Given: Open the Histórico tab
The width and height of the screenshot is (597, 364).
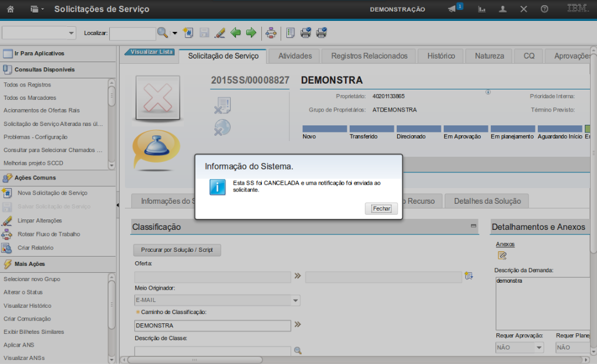Looking at the screenshot, I should (x=441, y=56).
